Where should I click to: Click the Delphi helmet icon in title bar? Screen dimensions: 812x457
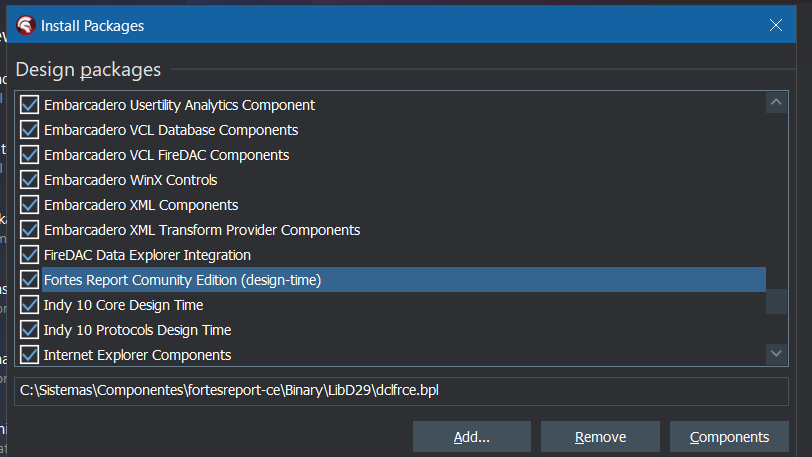25,25
